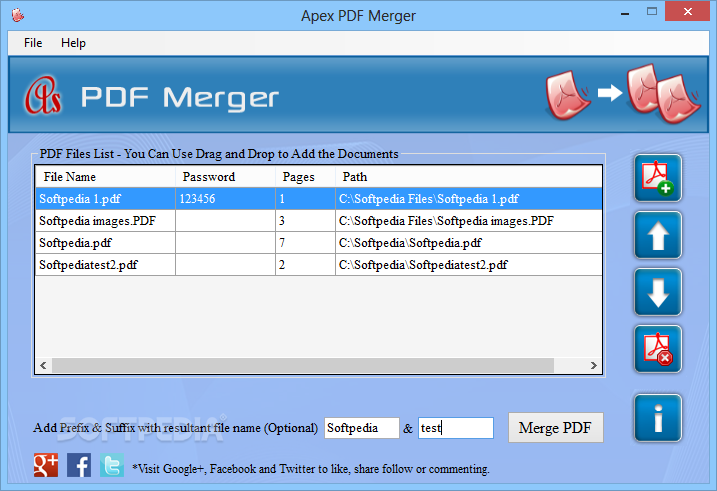Click the Path column header
717x491 pixels.
469,177
